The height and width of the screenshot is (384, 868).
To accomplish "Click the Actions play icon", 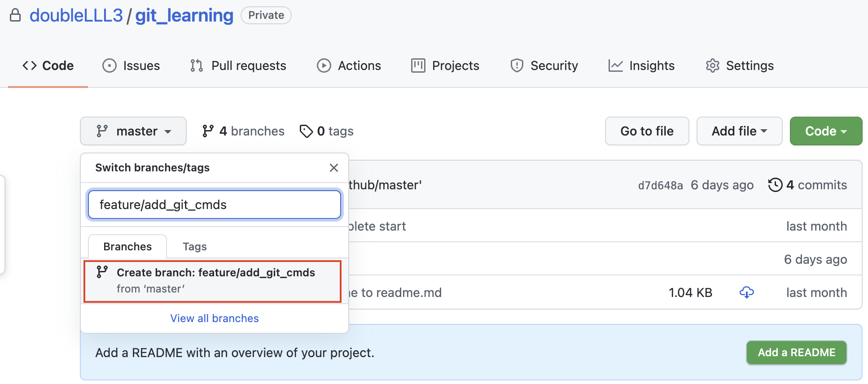I will 324,65.
